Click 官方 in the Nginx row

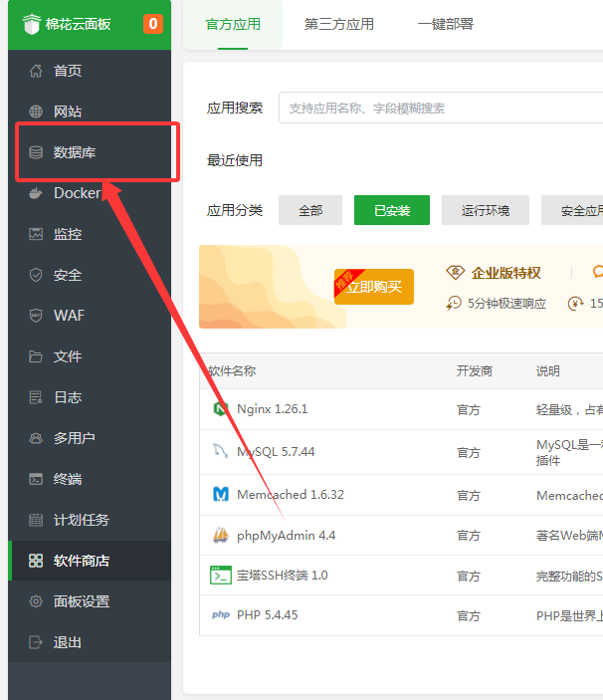(x=469, y=409)
